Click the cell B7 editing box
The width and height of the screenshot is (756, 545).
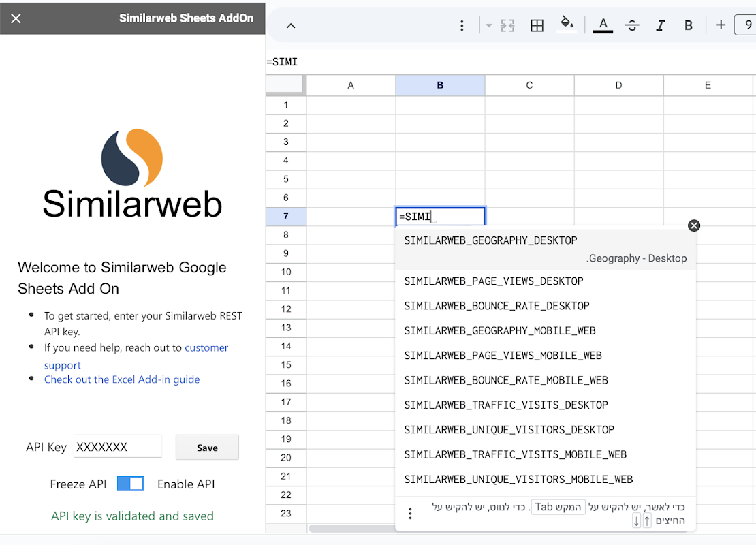pyautogui.click(x=440, y=217)
